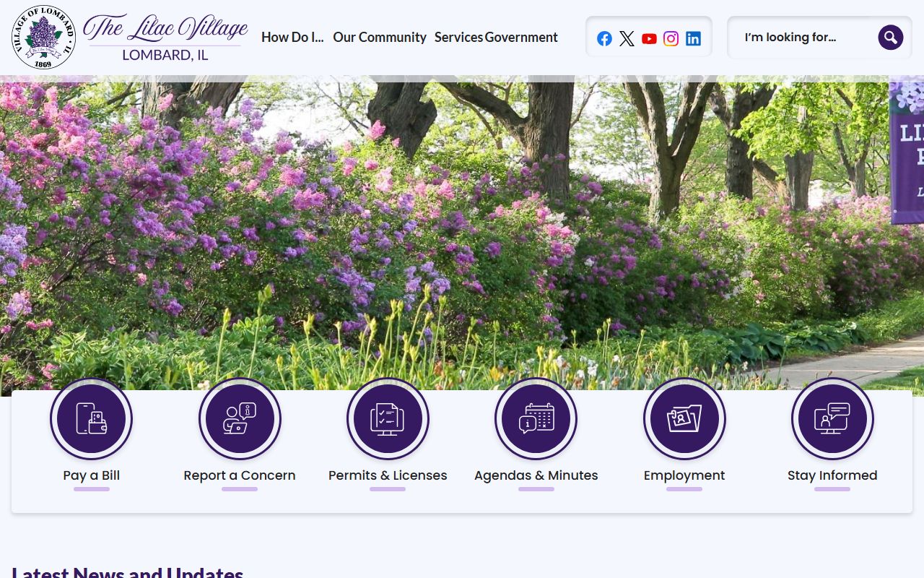Screen dimensions: 924x578
Task: Click The Lilac Village Lombard, IL wordmark
Action: pos(165,38)
